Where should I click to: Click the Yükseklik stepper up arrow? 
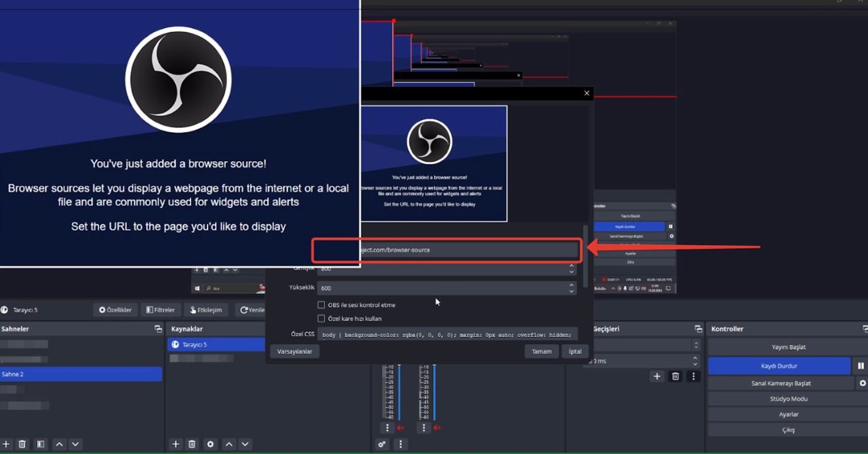572,284
